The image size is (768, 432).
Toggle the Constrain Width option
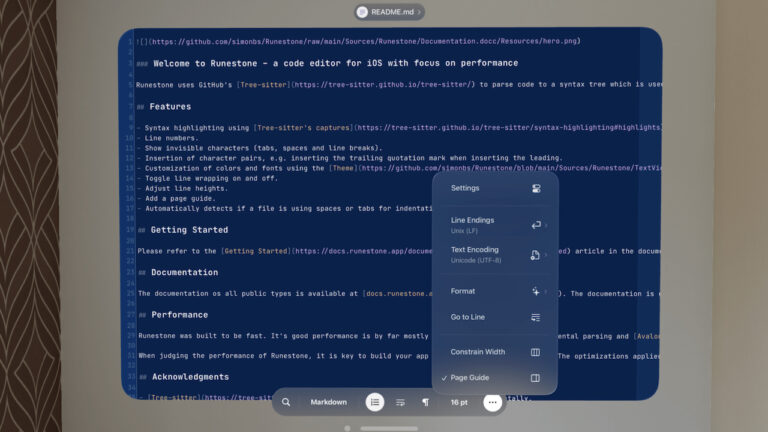pos(495,352)
